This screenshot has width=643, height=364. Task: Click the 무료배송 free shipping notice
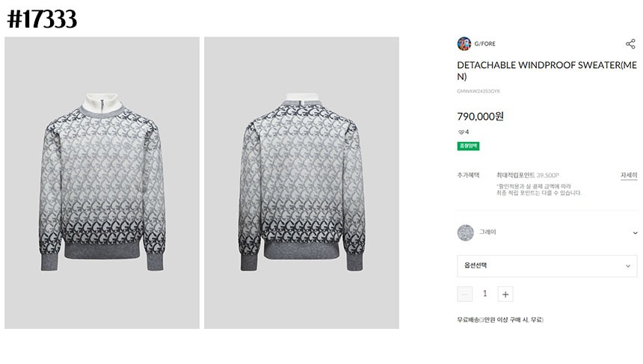click(x=500, y=320)
